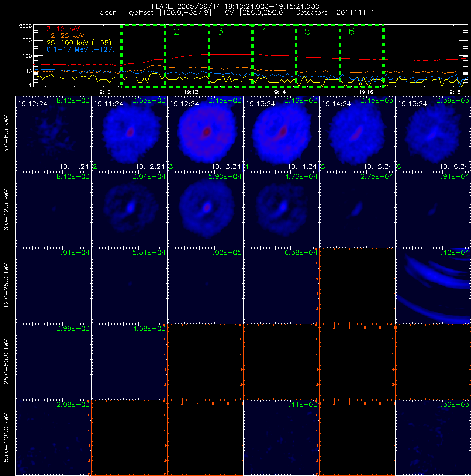Open the 6.0-12.0 keV image labeled 3.04E+04
Viewport: 471px width, 476px height.
129,210
